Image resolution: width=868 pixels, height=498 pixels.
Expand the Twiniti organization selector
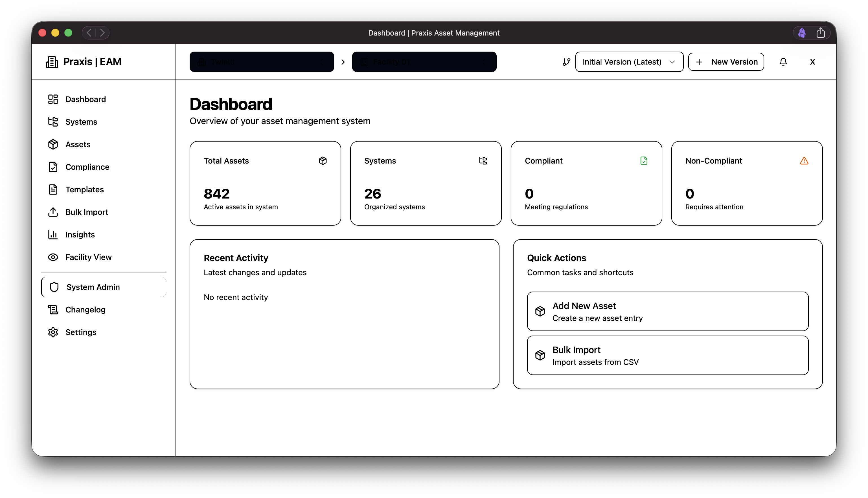262,62
